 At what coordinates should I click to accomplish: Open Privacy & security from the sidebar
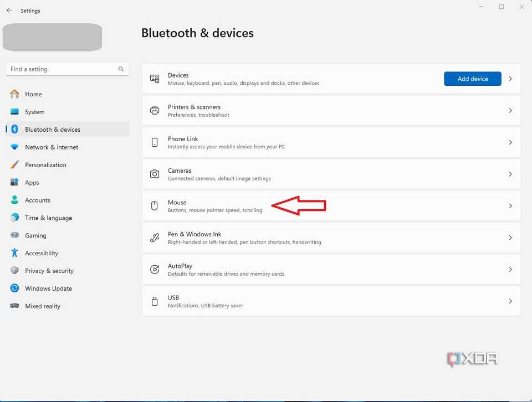[x=68, y=270]
